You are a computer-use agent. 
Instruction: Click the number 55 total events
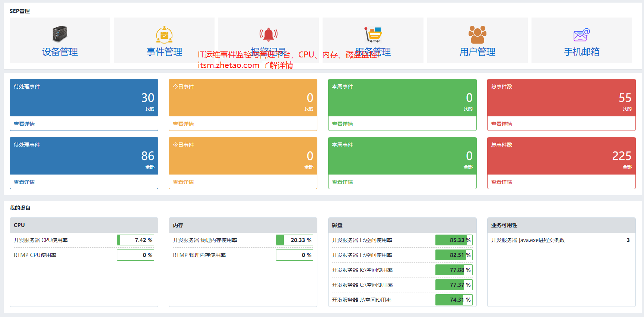point(625,98)
